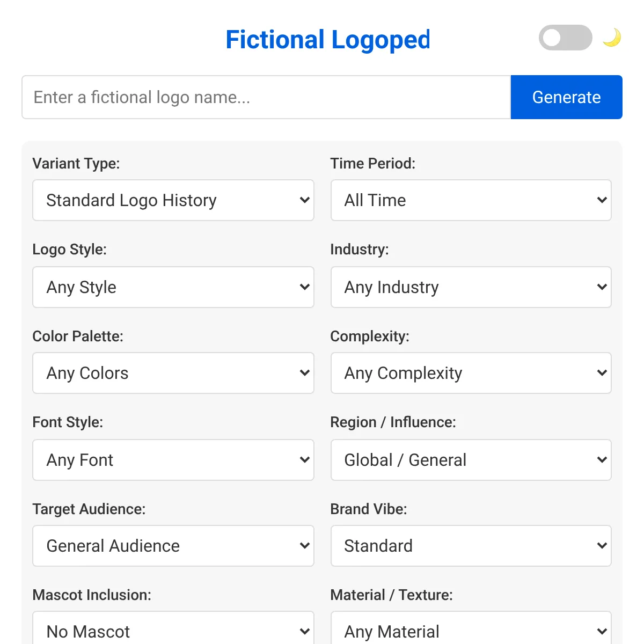Open the Mascot Inclusion dropdown
Screen dimensions: 644x644
[173, 628]
